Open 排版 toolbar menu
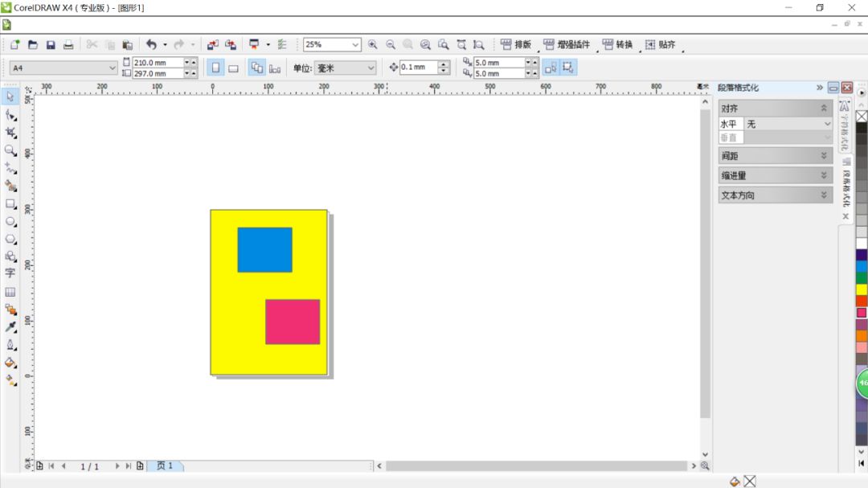This screenshot has width=868, height=488. pos(516,44)
